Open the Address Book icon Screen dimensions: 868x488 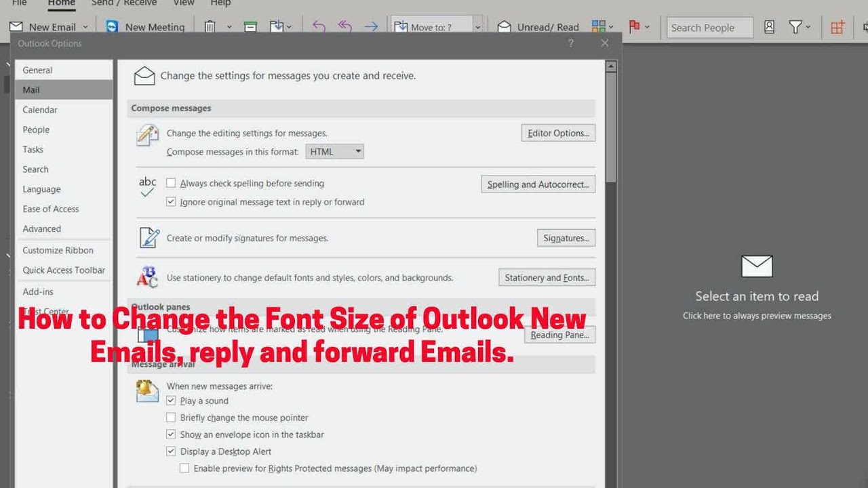pyautogui.click(x=769, y=27)
